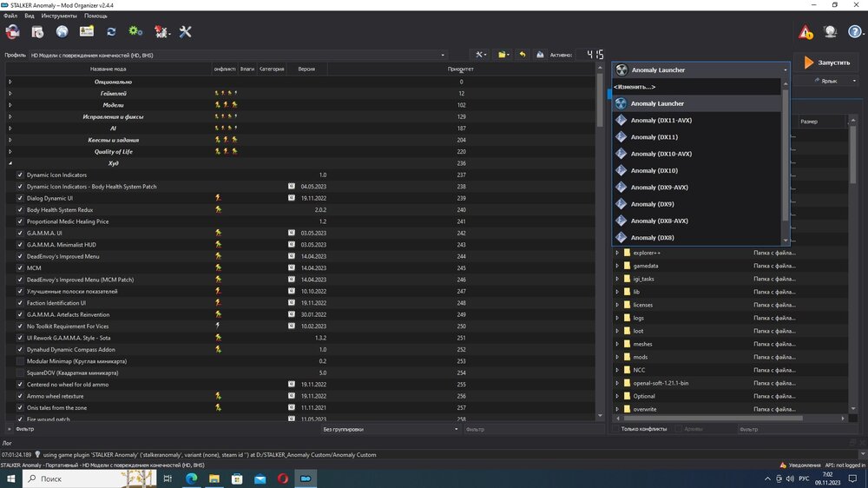The height and width of the screenshot is (488, 868).
Task: Open the mod list wrench options menu icon
Action: tap(480, 55)
